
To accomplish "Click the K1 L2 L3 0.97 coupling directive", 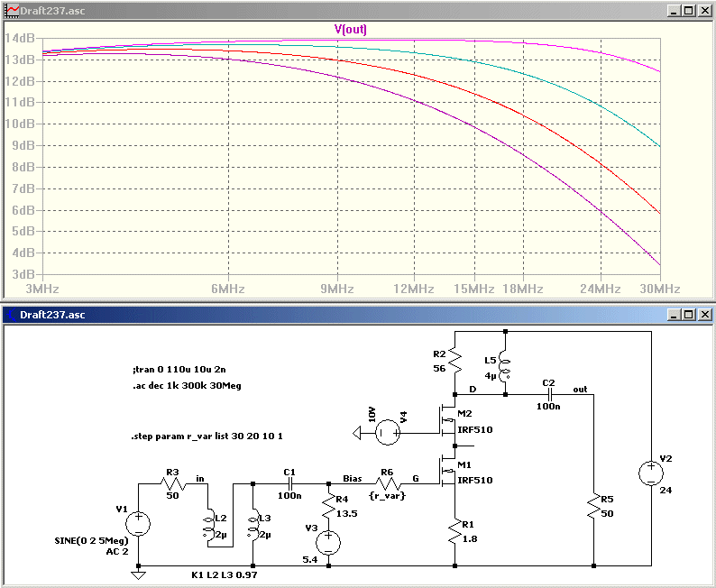I will coord(224,574).
